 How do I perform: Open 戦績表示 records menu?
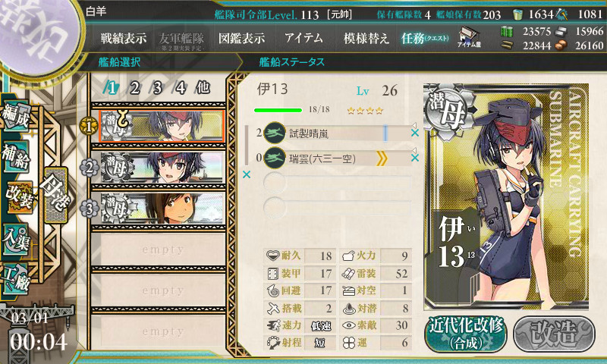(124, 38)
